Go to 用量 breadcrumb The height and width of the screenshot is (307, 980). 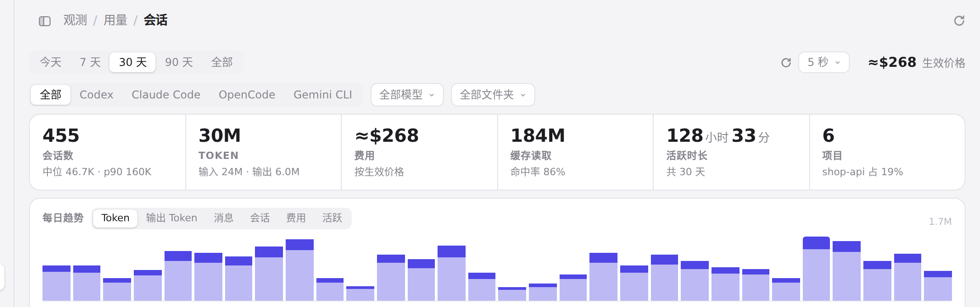tap(115, 20)
